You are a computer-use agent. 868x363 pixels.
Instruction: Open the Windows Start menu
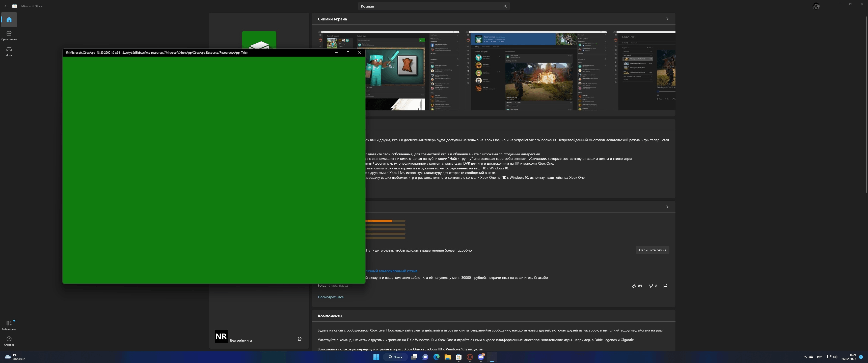pyautogui.click(x=376, y=357)
